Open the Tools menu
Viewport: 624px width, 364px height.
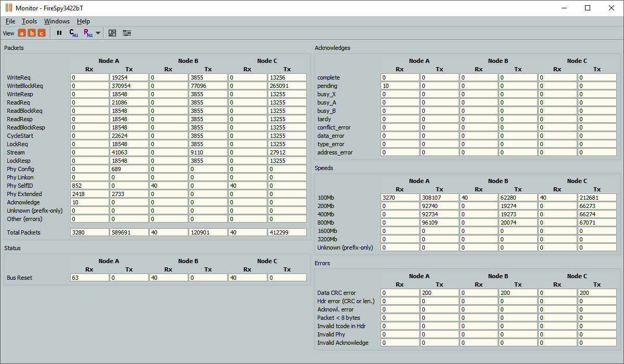(29, 21)
